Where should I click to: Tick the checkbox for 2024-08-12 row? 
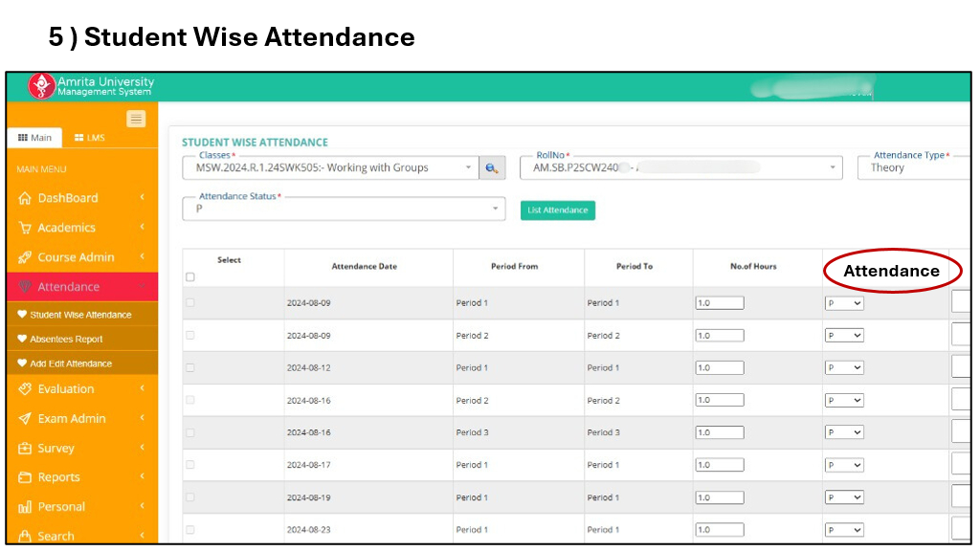189,367
